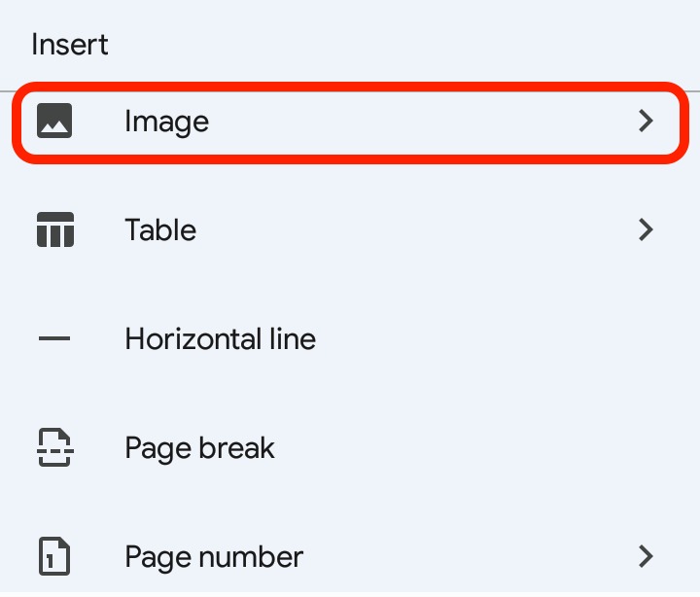Open the Page number submenu chevron
700x597 pixels.
click(x=645, y=557)
